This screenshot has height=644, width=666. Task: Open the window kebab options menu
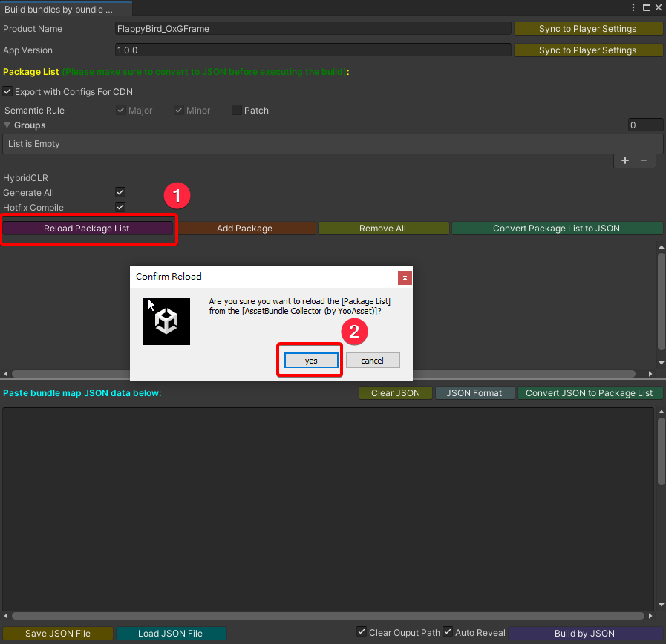pyautogui.click(x=633, y=7)
